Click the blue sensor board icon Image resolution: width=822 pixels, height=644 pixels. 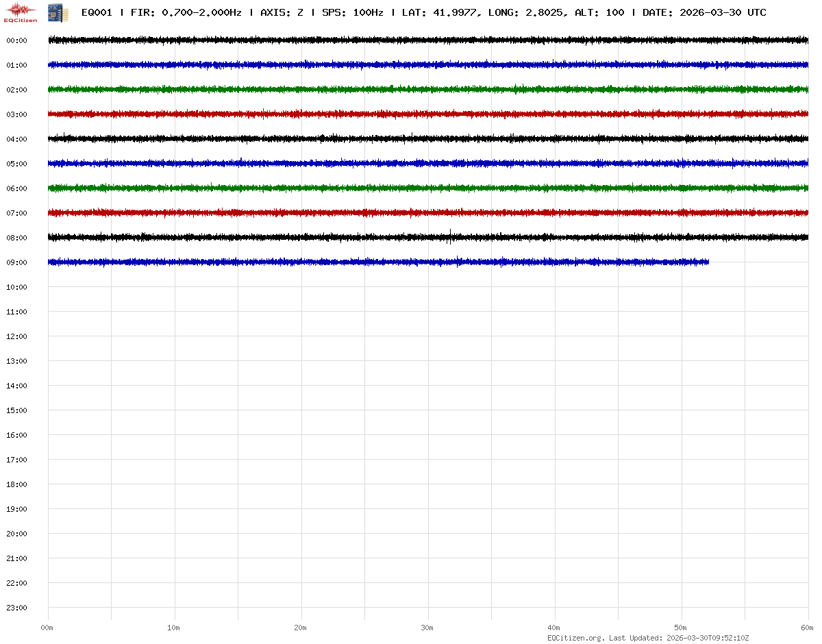tap(57, 12)
